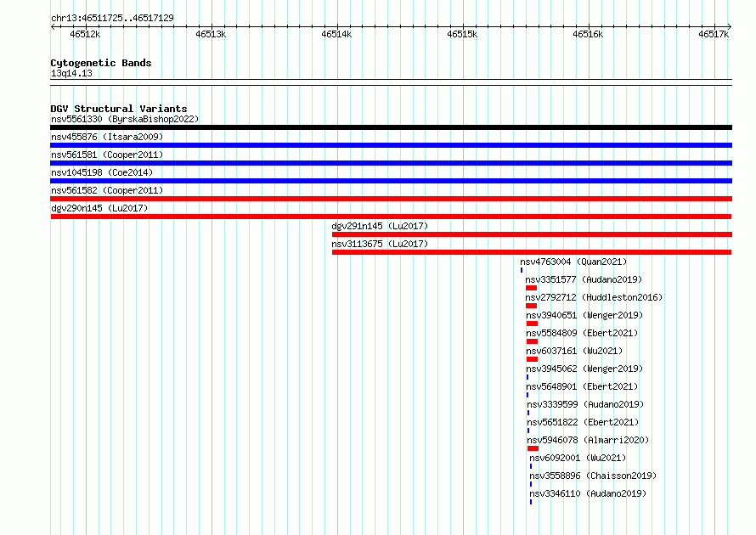
Task: Open nsv2792712 (Huddleston2016) variant label
Action: pos(594,297)
